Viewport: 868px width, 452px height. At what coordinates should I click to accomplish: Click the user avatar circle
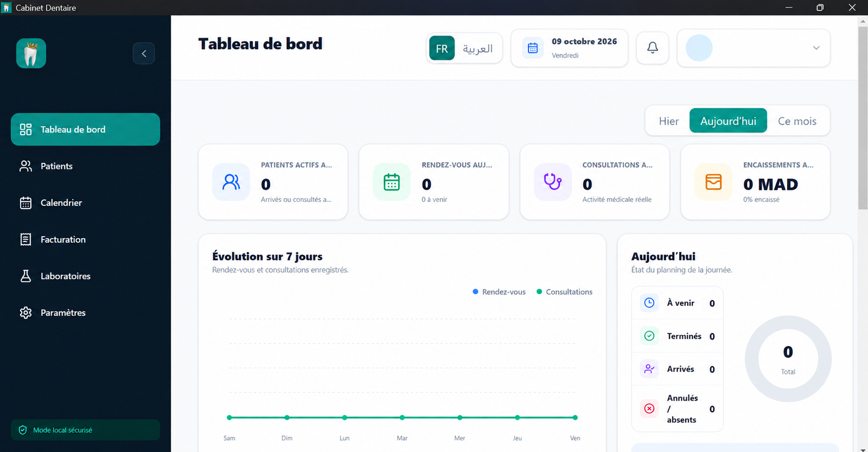coord(699,48)
